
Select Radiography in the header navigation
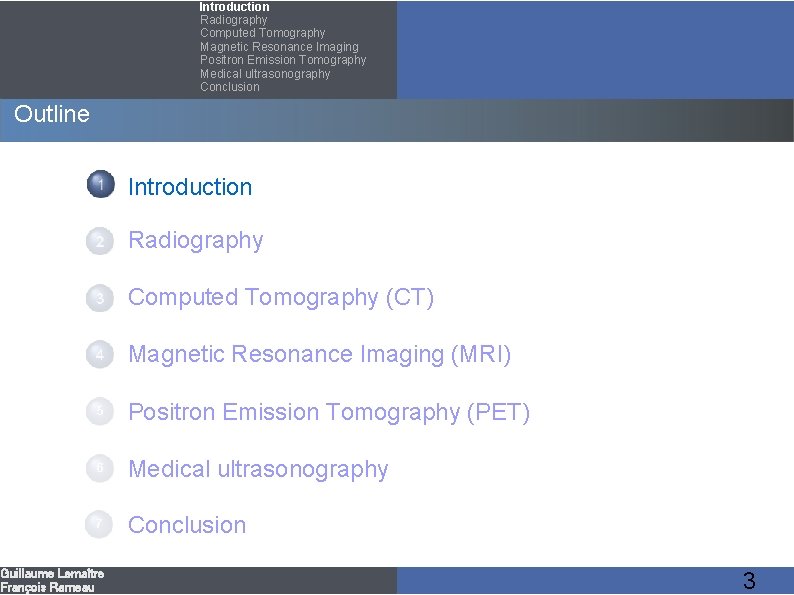[234, 20]
